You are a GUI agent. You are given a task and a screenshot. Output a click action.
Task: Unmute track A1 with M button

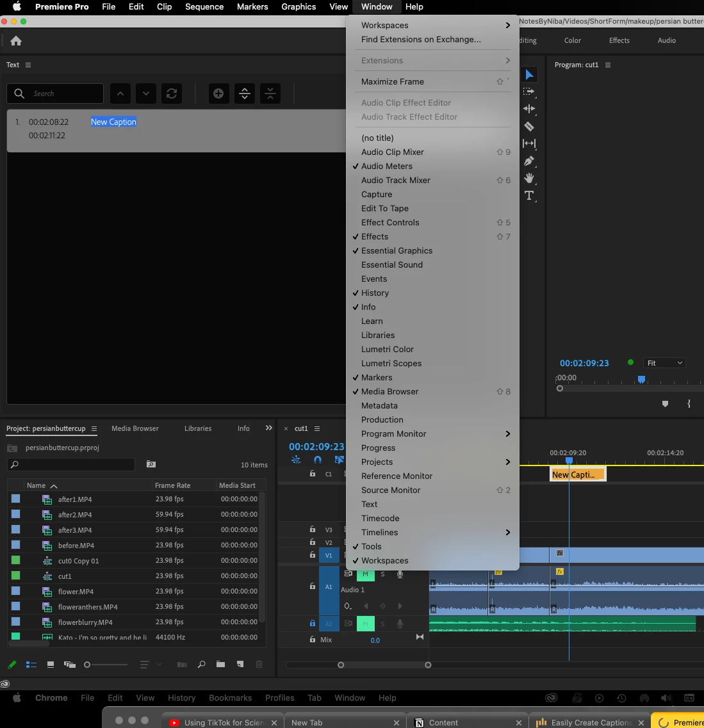click(366, 574)
